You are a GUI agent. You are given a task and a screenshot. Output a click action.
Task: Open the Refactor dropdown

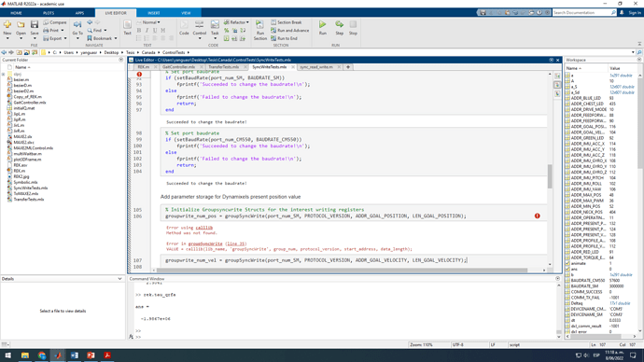coord(236,22)
